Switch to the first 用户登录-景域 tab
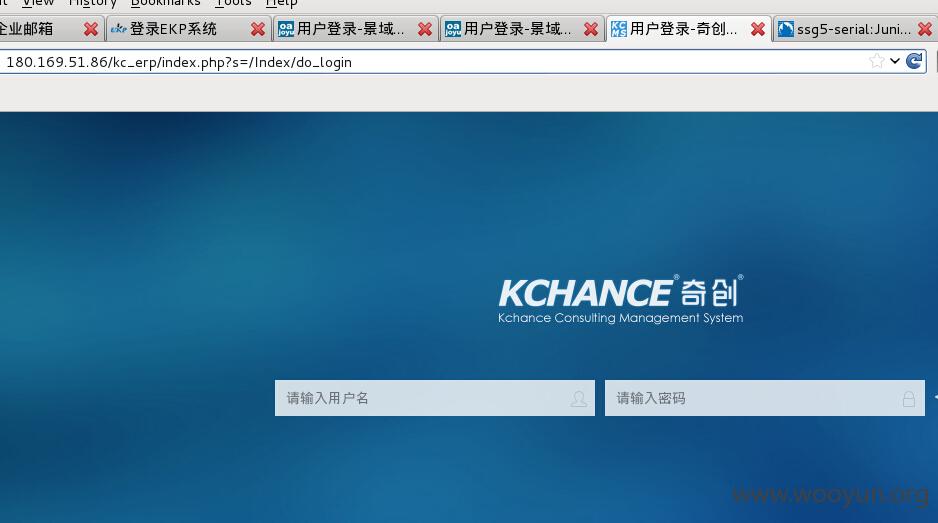Image resolution: width=938 pixels, height=523 pixels. (355, 29)
